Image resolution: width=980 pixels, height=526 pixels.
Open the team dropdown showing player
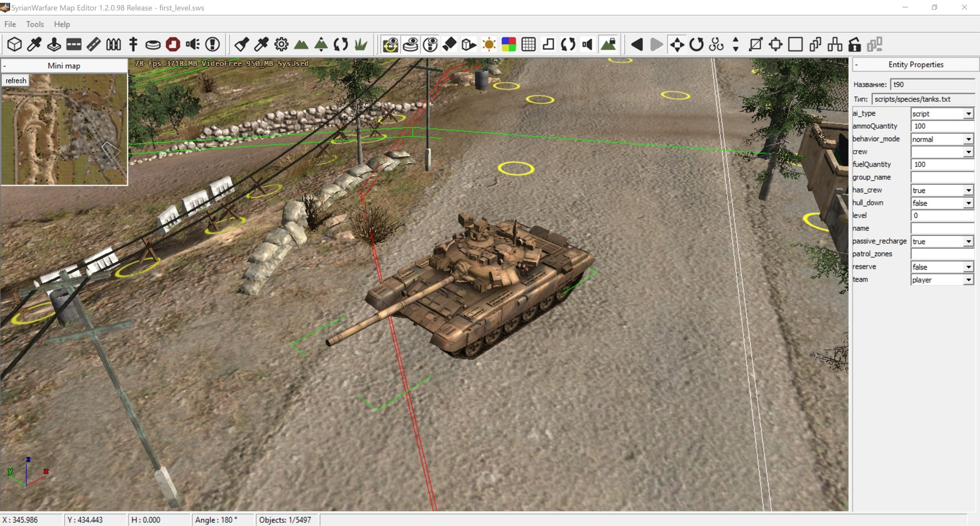tap(968, 279)
